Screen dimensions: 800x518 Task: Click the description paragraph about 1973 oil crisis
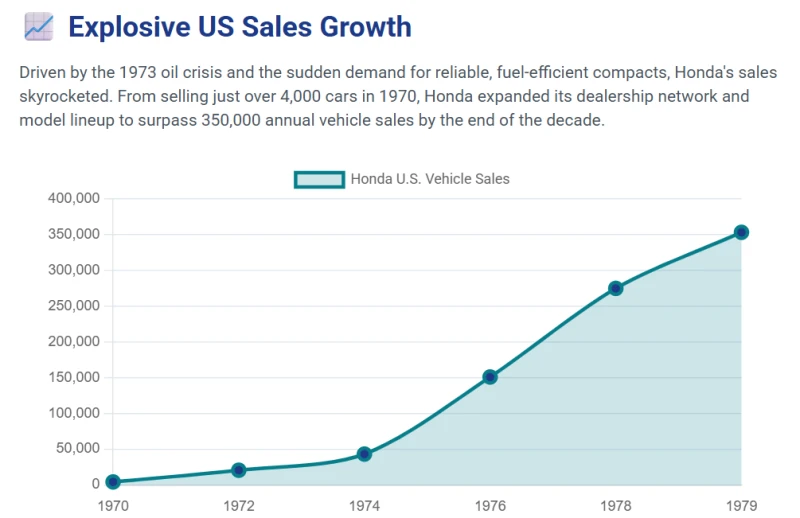click(x=398, y=96)
